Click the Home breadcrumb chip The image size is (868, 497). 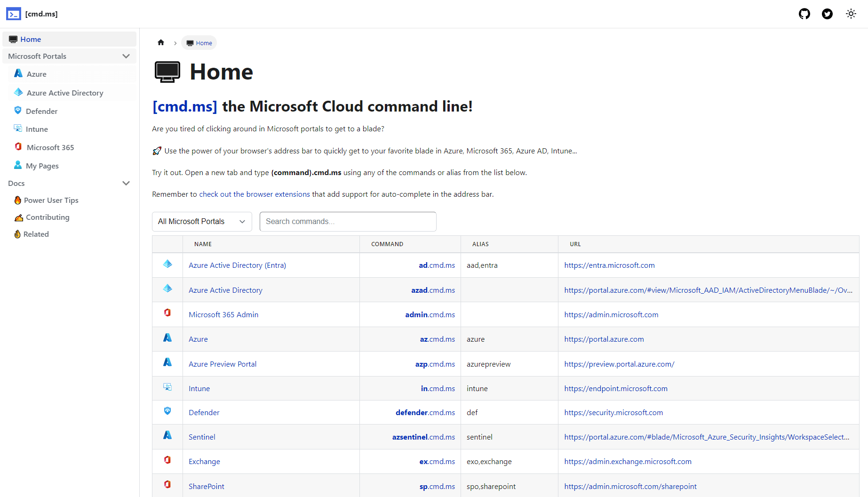[x=199, y=43]
